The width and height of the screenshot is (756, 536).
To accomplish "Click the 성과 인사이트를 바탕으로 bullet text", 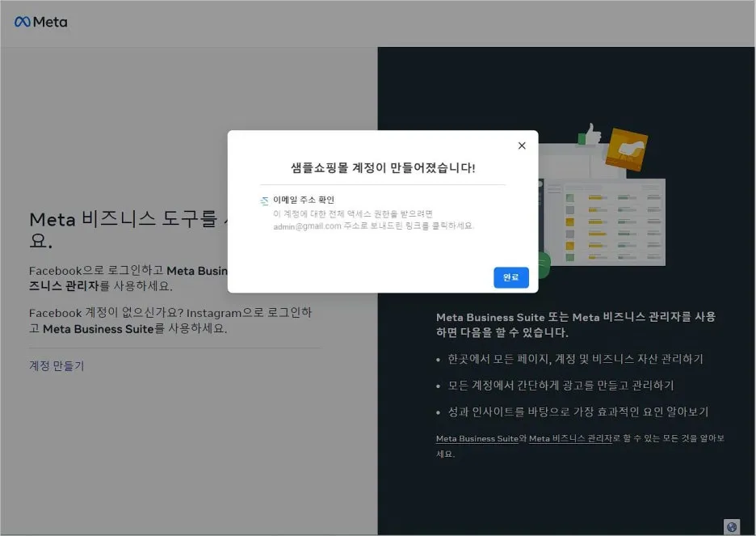I will [578, 411].
